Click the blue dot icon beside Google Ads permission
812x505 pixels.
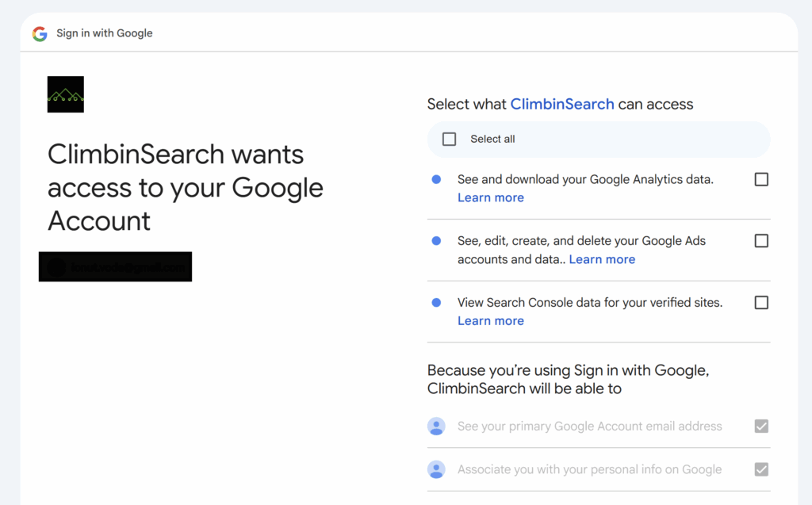click(x=435, y=240)
